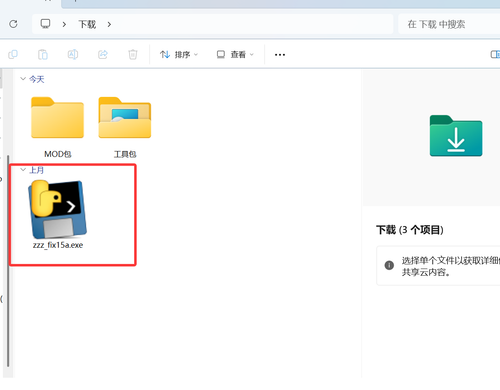Toggle the details pane icon at right

495,54
